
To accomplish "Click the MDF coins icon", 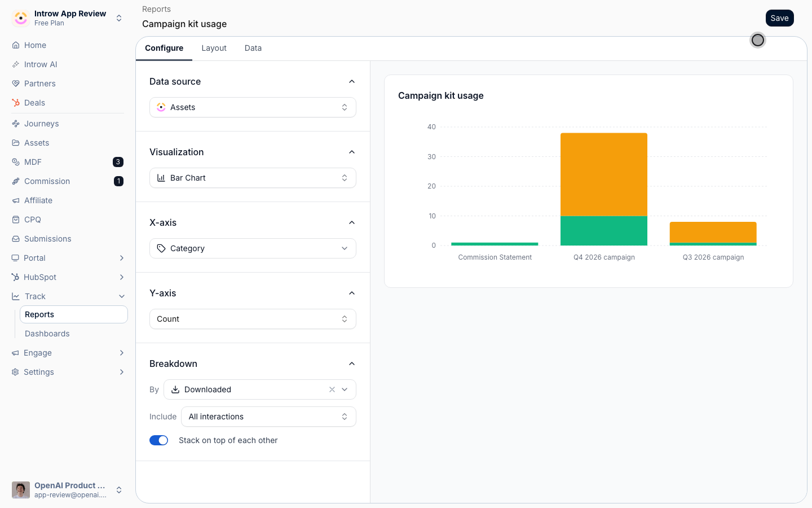I will click(16, 162).
